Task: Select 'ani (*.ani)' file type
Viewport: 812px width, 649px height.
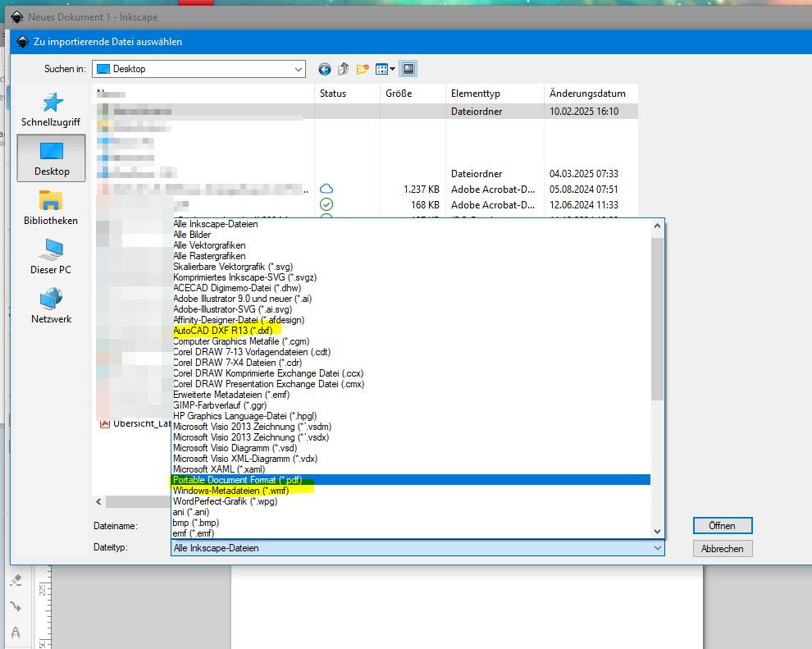Action: 191,512
